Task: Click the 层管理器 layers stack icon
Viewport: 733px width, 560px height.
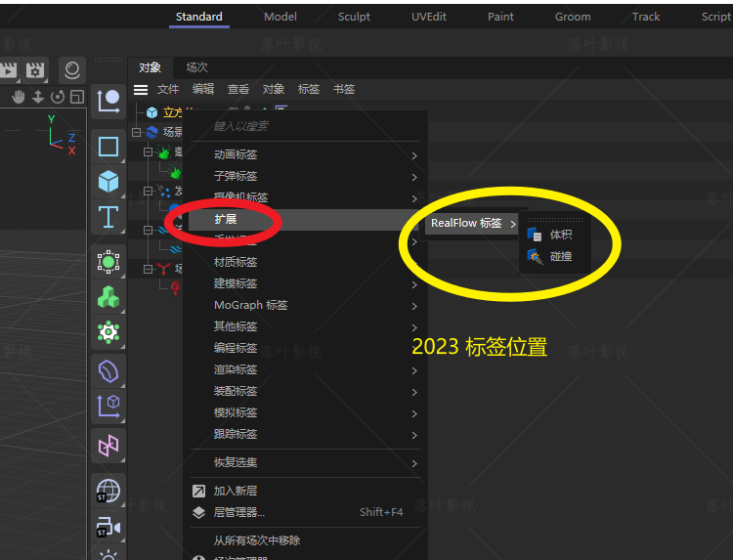Action: [x=198, y=512]
